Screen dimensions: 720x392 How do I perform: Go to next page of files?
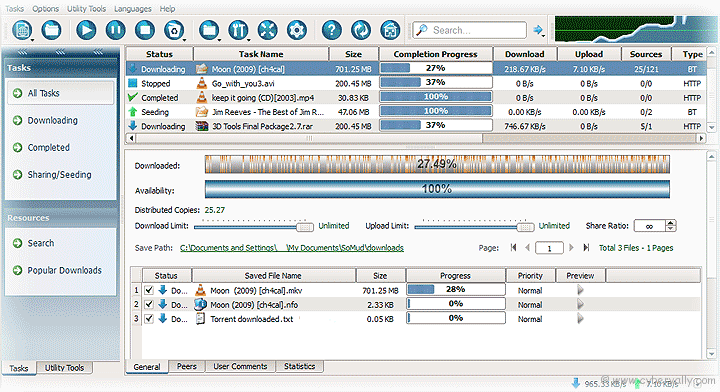[x=571, y=248]
